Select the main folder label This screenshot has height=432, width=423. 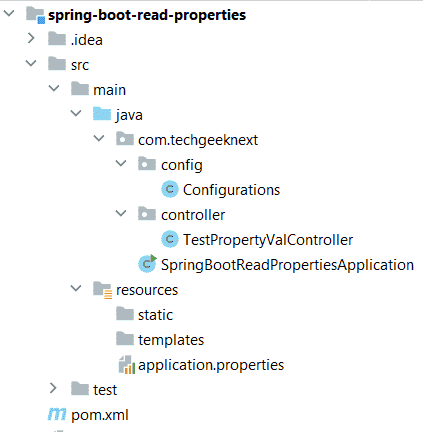click(x=110, y=90)
